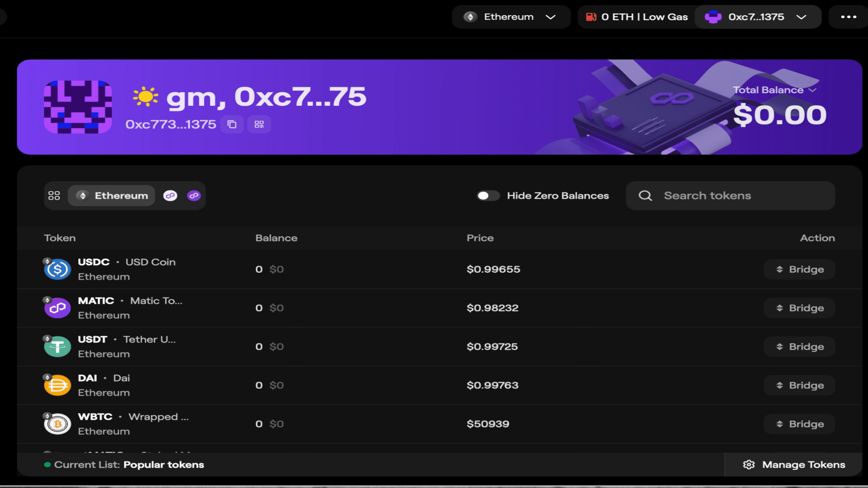Click Bridge for DAI
The image size is (868, 488).
[x=799, y=385]
